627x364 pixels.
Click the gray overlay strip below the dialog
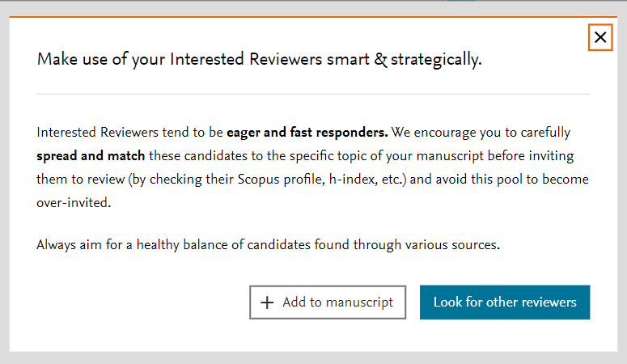tap(313, 358)
